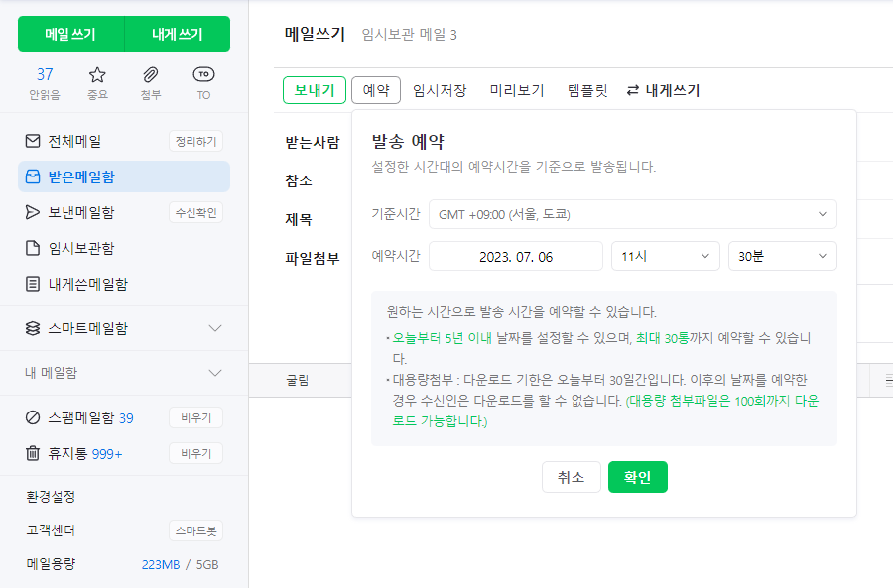This screenshot has width=893, height=588.
Task: Click the 확인 confirm button
Action: (x=637, y=476)
